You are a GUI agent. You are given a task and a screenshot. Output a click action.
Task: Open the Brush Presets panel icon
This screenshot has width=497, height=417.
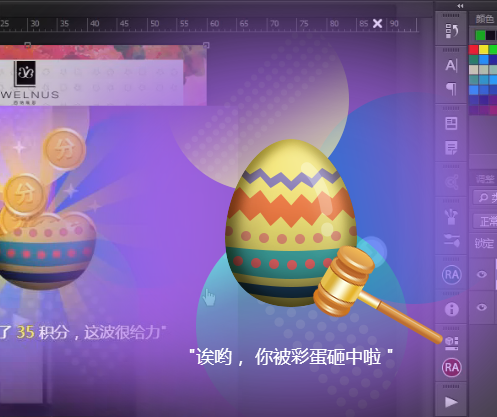[x=451, y=216]
